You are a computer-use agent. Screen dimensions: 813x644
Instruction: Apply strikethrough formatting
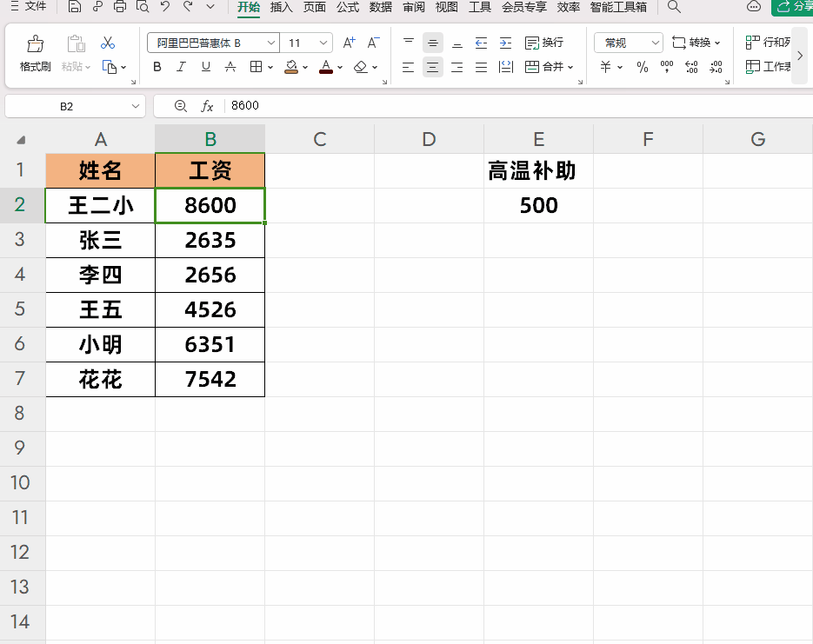[230, 67]
